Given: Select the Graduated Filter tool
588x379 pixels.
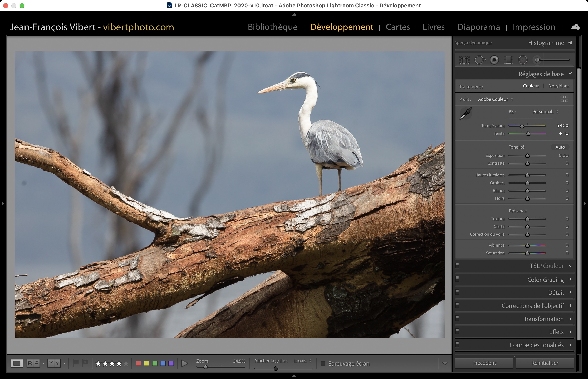Looking at the screenshot, I should 508,60.
